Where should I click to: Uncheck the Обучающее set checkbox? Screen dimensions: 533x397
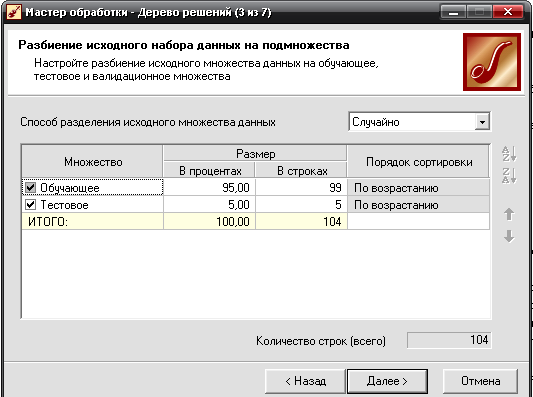click(x=31, y=187)
